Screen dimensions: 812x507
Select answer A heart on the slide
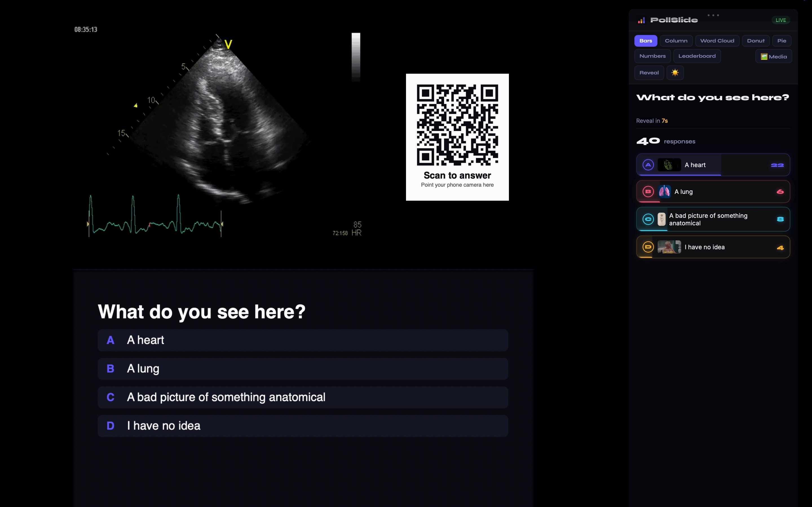click(x=303, y=340)
